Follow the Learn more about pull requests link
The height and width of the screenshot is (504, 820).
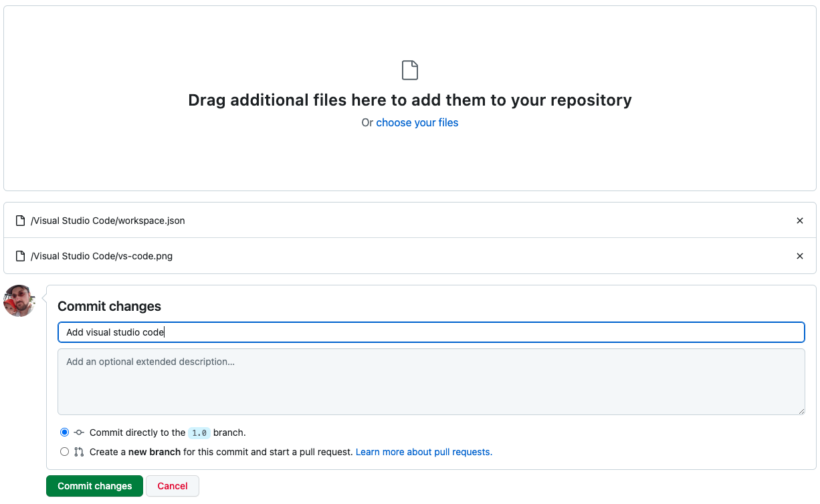tap(423, 451)
